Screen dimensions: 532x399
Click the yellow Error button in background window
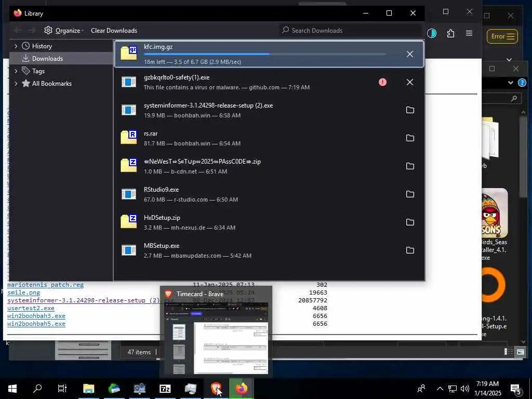[502, 36]
